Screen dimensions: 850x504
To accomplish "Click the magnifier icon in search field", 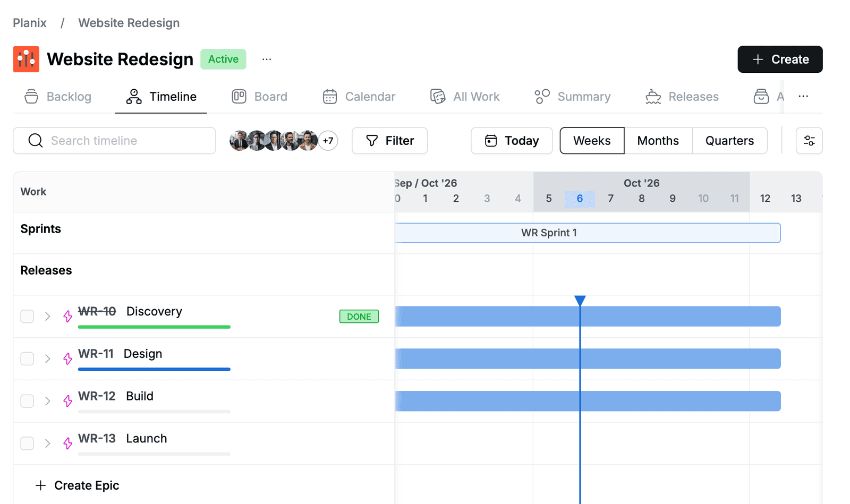I will [36, 141].
